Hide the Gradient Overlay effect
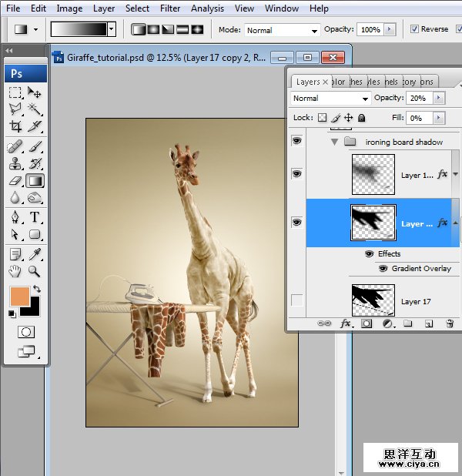The width and height of the screenshot is (462, 476). [x=383, y=269]
